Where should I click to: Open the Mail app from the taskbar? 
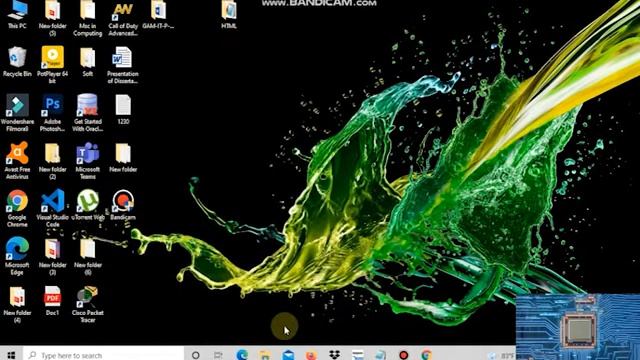point(288,355)
